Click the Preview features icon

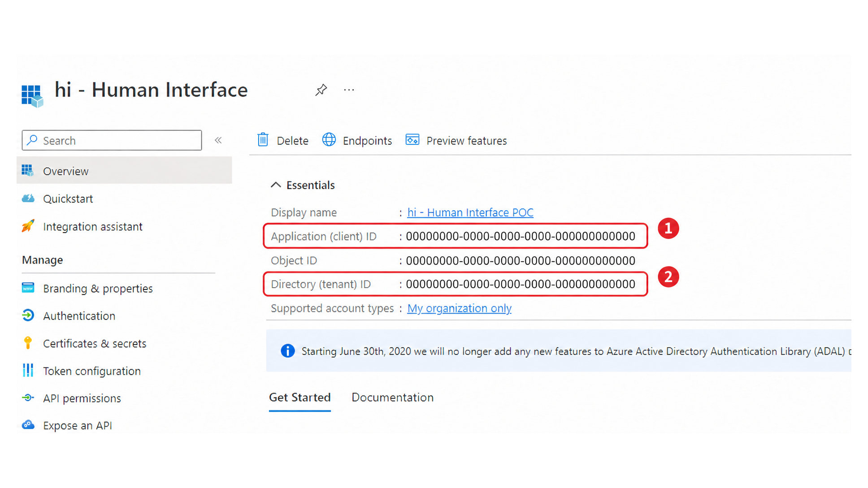point(412,140)
